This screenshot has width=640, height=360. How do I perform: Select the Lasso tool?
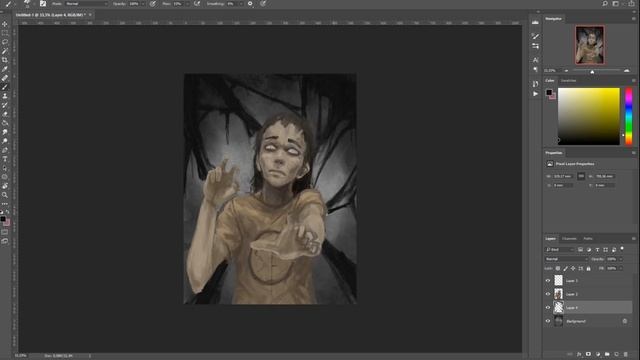(5, 42)
